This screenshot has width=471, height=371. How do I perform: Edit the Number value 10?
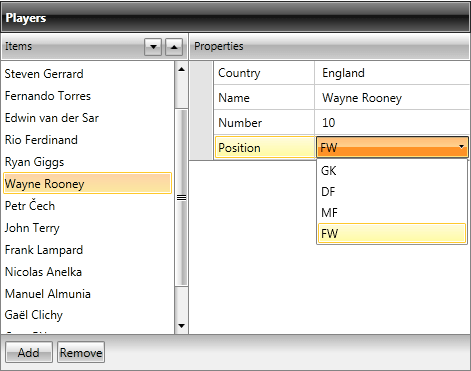click(392, 123)
